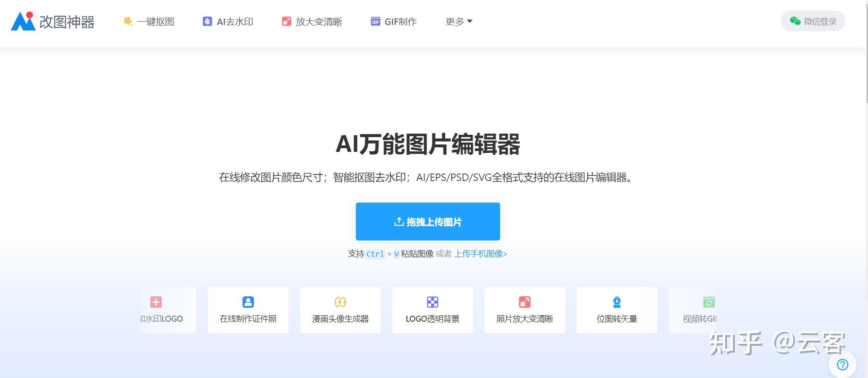Screen dimensions: 868x378
Task: Click the 改图神器 logo icon
Action: (23, 21)
